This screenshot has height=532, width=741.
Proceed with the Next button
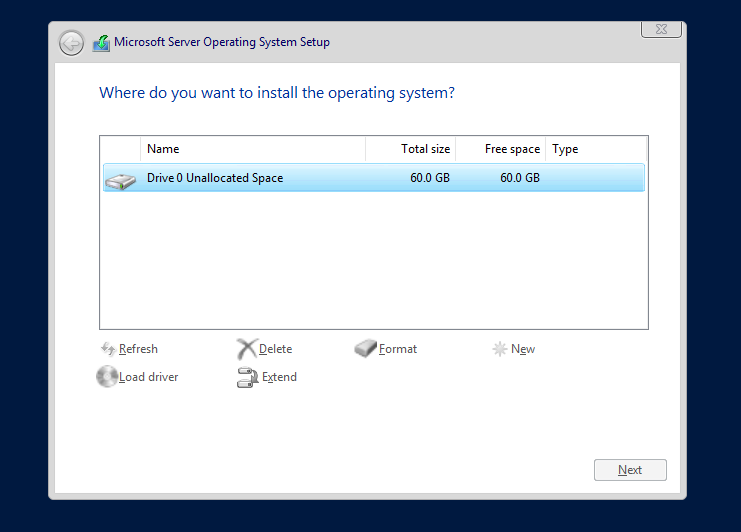point(630,470)
